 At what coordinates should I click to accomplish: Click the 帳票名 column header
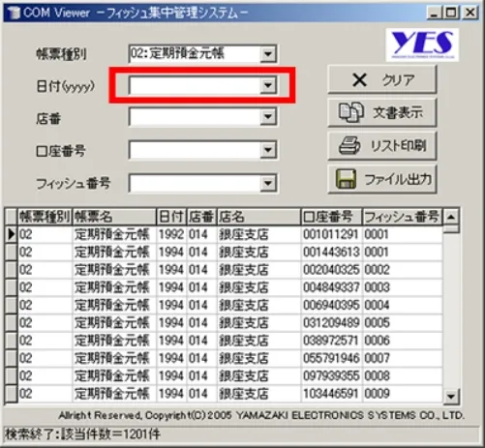coord(114,217)
